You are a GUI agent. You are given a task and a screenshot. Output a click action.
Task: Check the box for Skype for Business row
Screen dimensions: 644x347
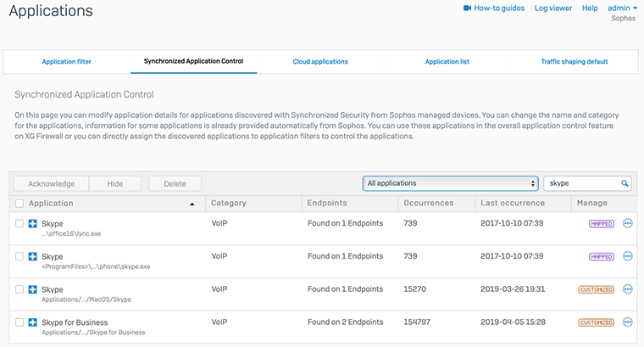(x=19, y=322)
